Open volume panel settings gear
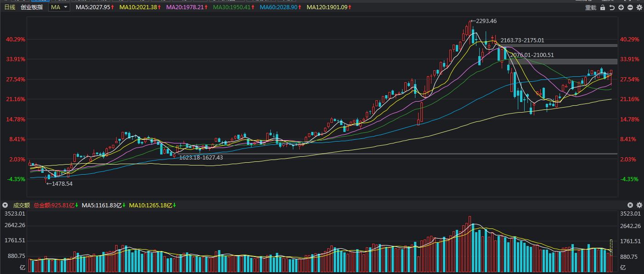The width and height of the screenshot is (644, 274). [x=639, y=205]
